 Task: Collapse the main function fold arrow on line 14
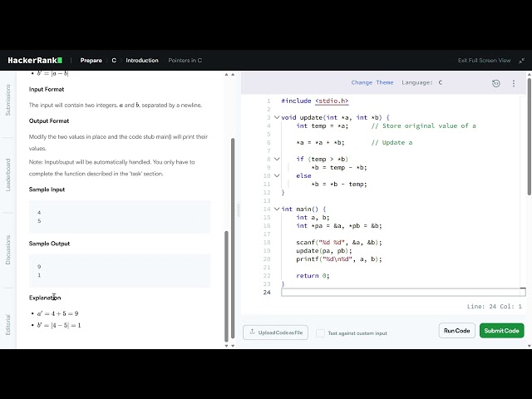277,209
